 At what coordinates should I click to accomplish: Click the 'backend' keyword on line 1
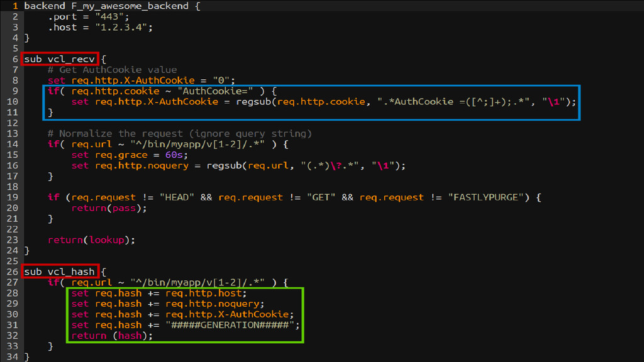[x=45, y=6]
